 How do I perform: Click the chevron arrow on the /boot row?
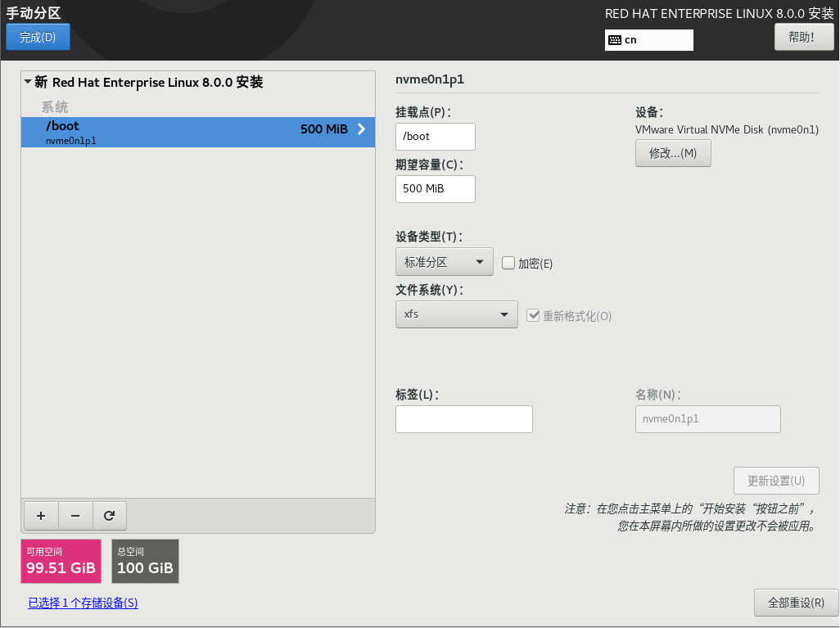tap(362, 129)
